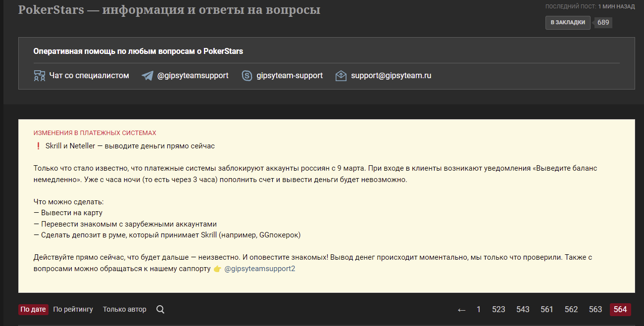The image size is (644, 326).
Task: Open search within thread magnifier icon
Action: coord(160,310)
